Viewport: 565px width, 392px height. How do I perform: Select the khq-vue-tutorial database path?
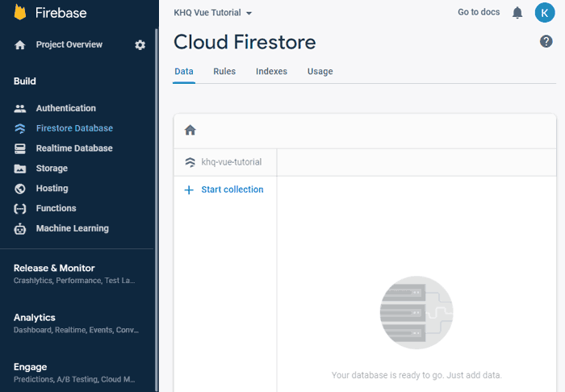tap(232, 162)
